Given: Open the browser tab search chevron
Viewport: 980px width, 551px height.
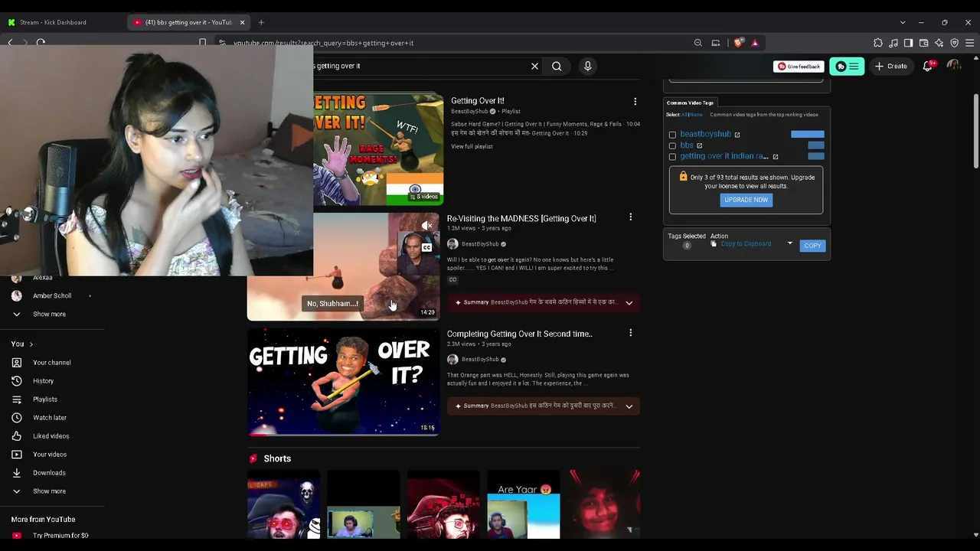Looking at the screenshot, I should click(903, 22).
